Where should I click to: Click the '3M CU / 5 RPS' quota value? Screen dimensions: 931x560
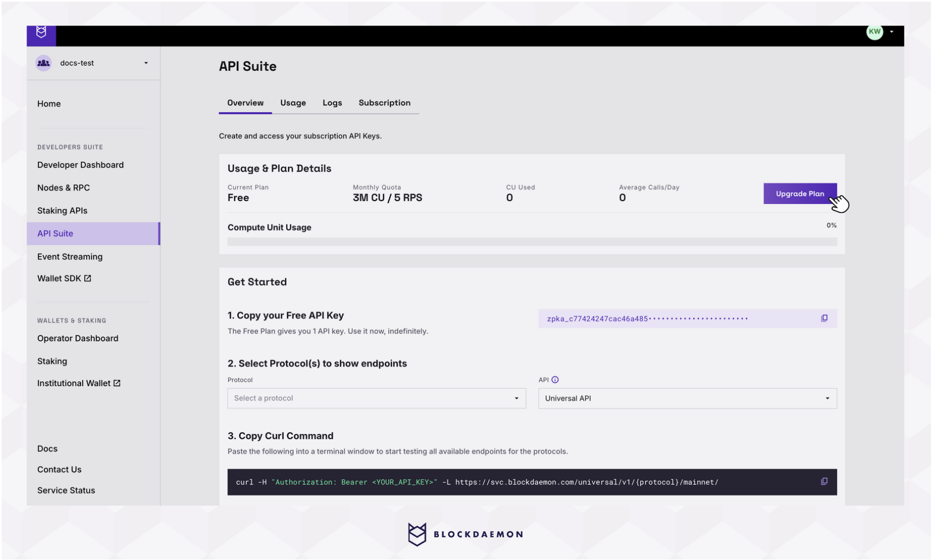(x=387, y=198)
